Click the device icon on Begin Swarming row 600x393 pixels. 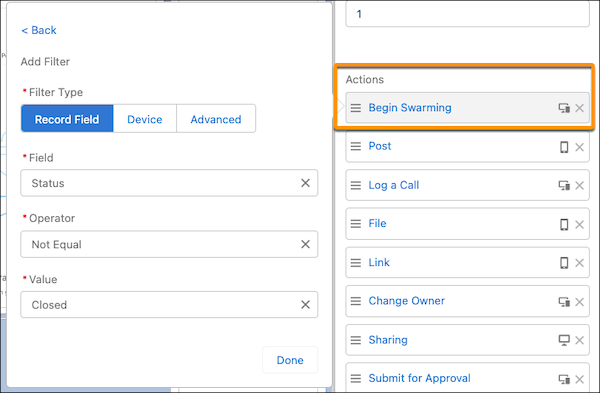tap(564, 108)
